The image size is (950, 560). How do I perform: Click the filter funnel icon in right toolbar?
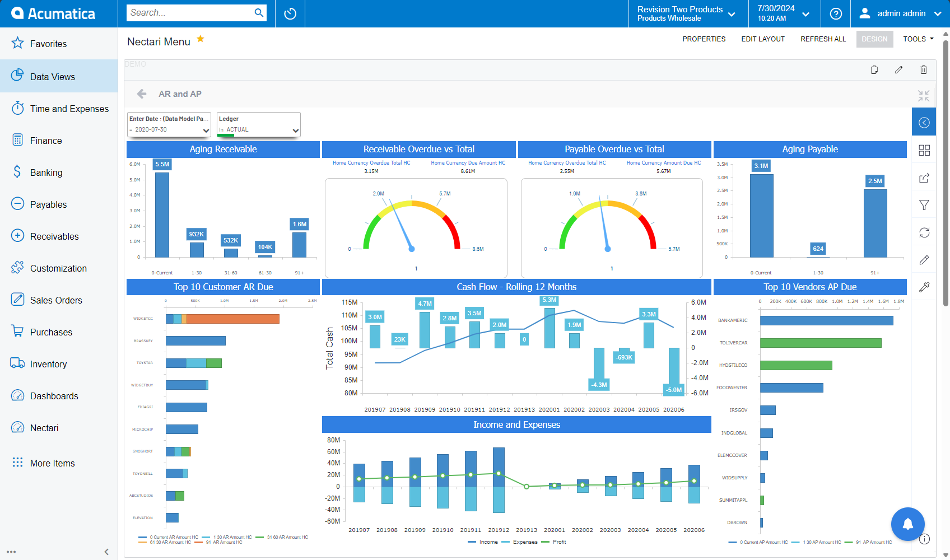click(924, 205)
